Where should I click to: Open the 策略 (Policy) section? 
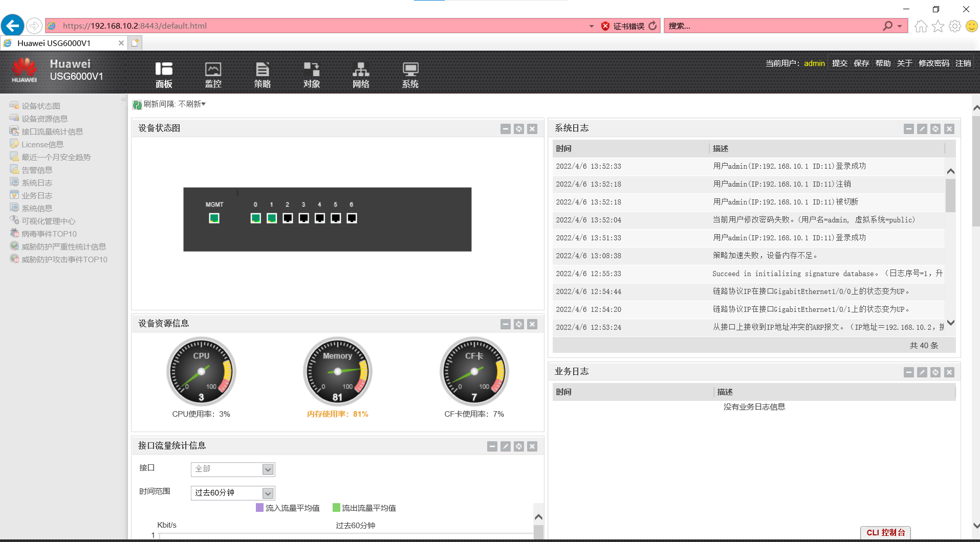point(262,74)
